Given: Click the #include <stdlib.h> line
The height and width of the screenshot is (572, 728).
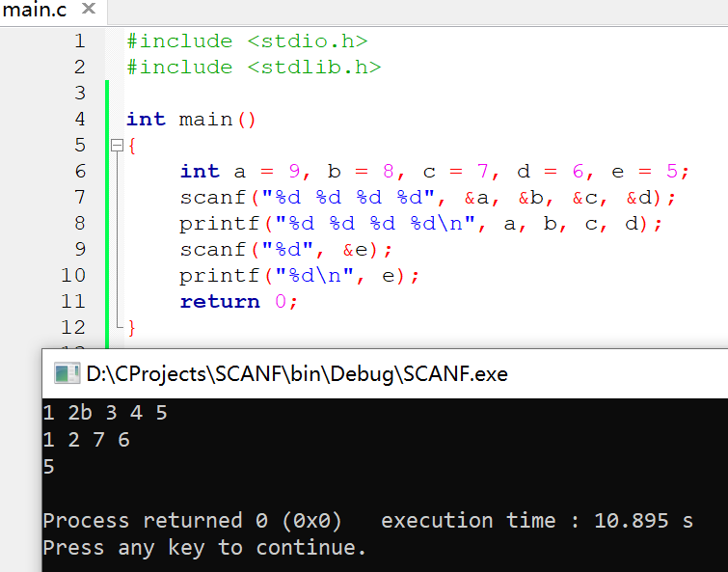Looking at the screenshot, I should click(x=254, y=68).
